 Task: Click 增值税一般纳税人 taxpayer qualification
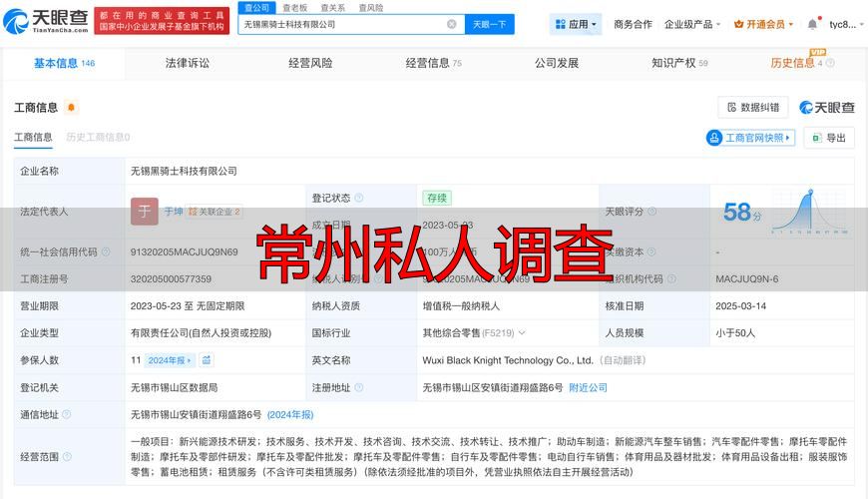pos(461,305)
